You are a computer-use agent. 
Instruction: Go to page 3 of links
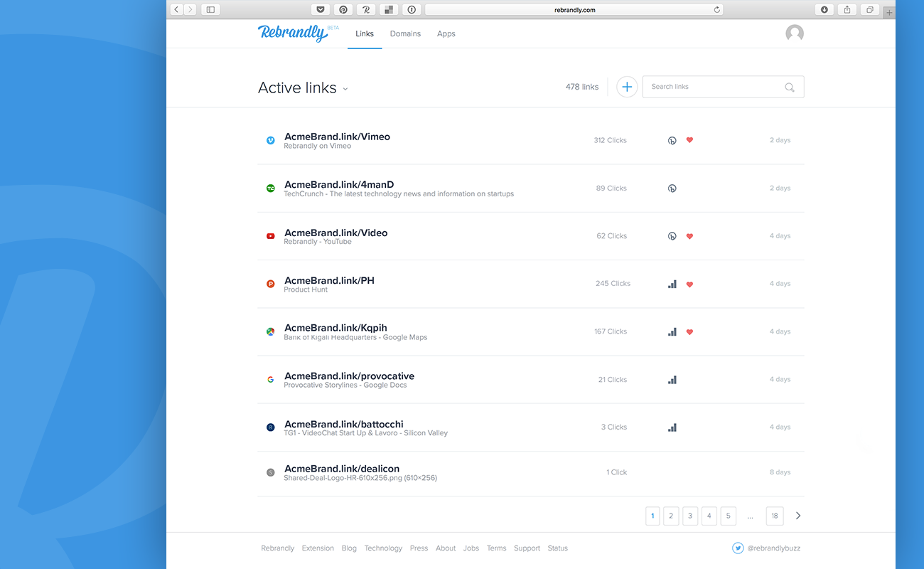(690, 516)
